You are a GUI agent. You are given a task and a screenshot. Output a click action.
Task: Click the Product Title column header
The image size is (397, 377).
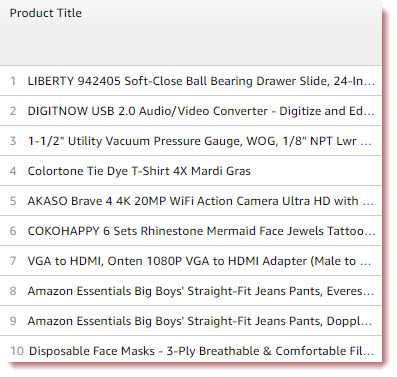point(46,13)
